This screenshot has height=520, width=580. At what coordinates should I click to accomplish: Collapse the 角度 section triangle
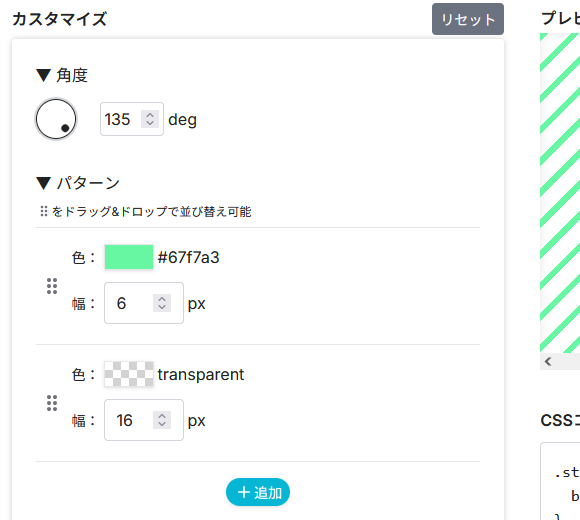tap(43, 75)
